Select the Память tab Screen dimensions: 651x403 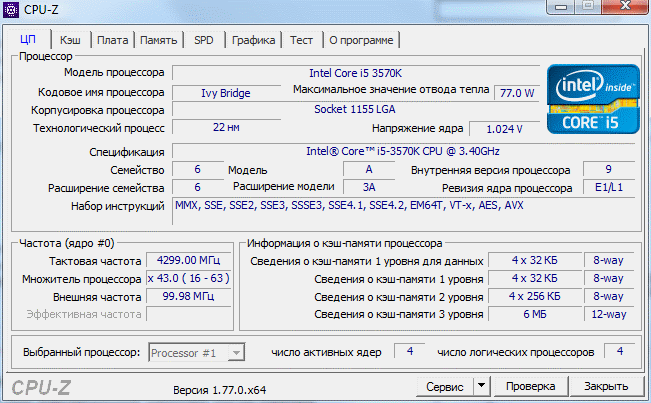point(158,40)
